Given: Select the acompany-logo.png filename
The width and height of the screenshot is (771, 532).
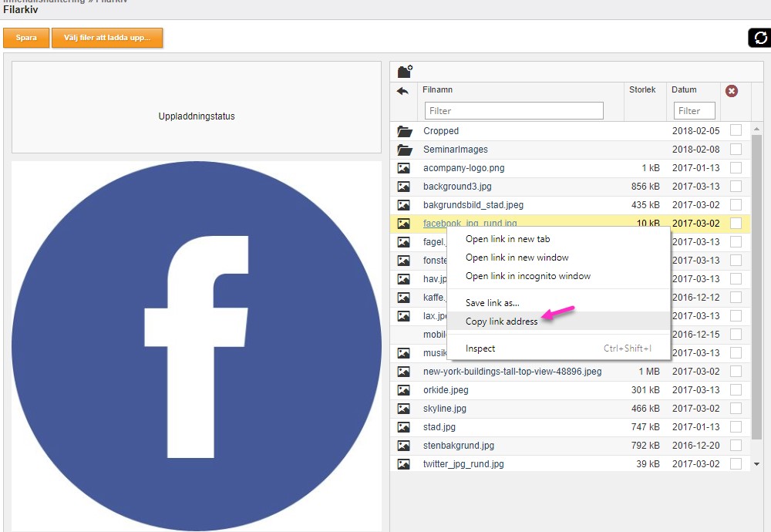Looking at the screenshot, I should 463,168.
